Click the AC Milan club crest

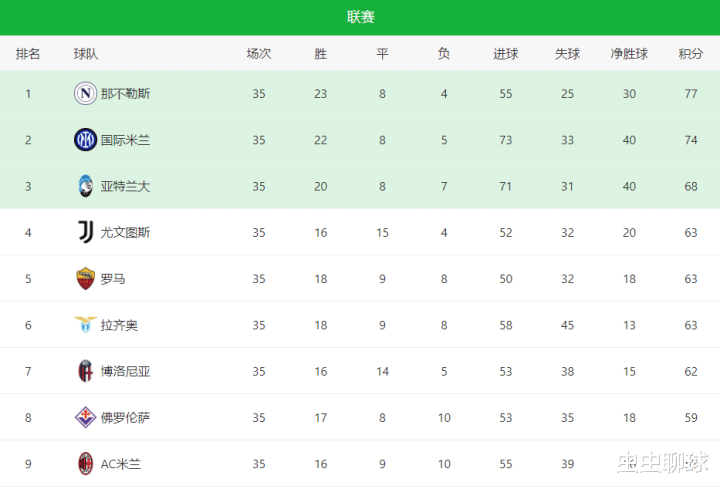(x=85, y=463)
